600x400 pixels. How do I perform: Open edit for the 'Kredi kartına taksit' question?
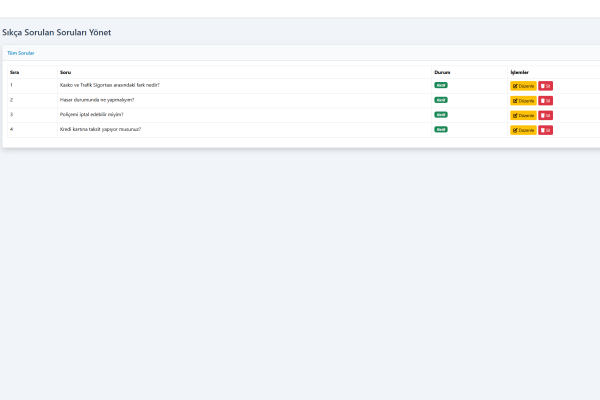523,130
